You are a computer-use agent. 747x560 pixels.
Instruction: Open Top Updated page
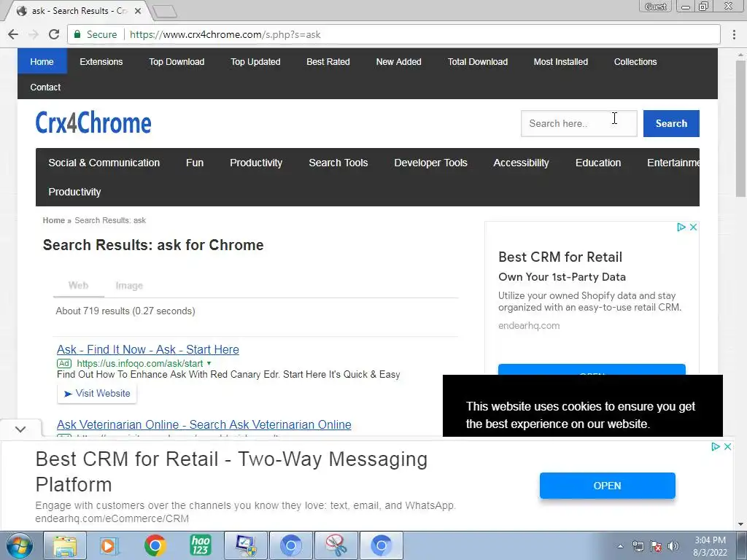(255, 61)
